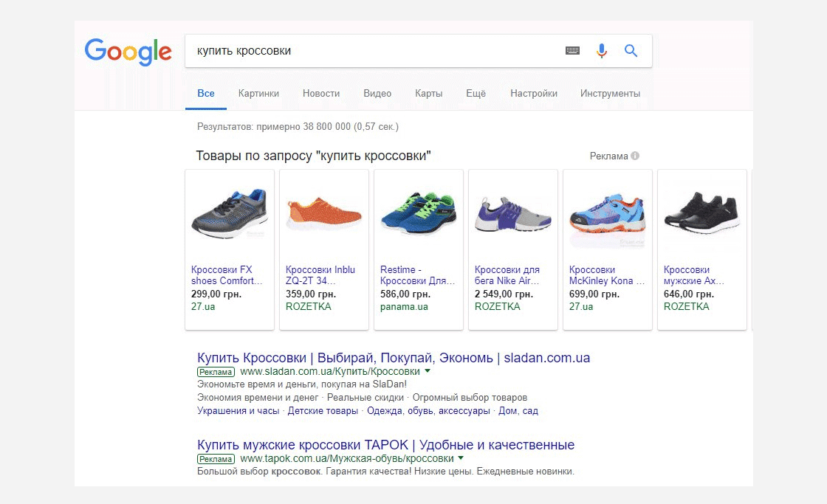Open the Видео tab

pyautogui.click(x=377, y=93)
